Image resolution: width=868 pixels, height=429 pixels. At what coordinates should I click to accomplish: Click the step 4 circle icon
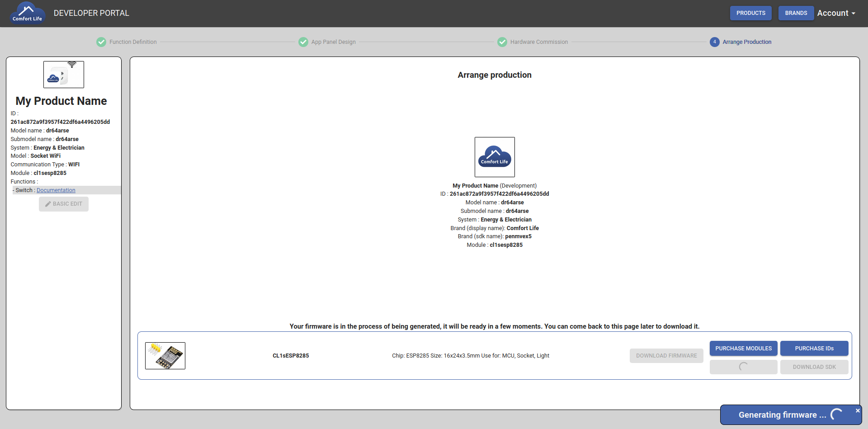715,42
